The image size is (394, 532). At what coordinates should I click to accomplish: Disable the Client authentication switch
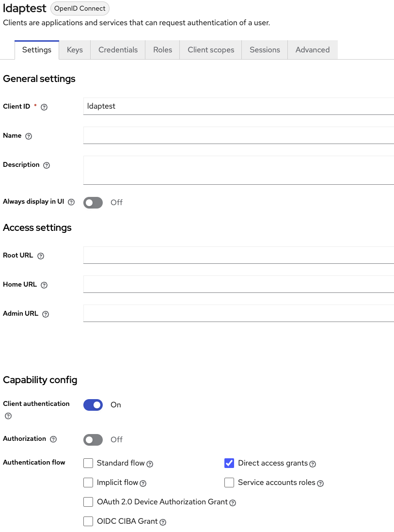pyautogui.click(x=93, y=404)
